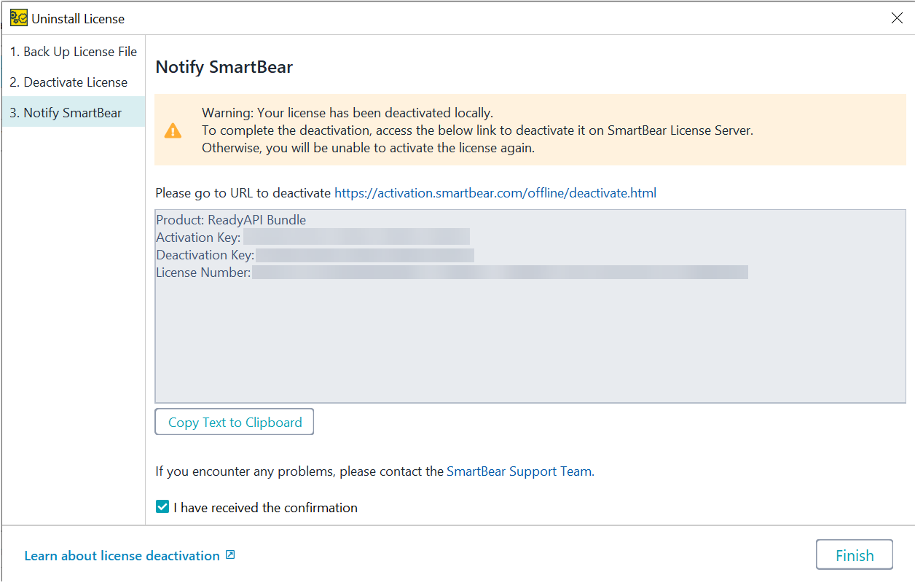Click the 'Product: ReadyAPI Bundle' line

[x=231, y=219]
